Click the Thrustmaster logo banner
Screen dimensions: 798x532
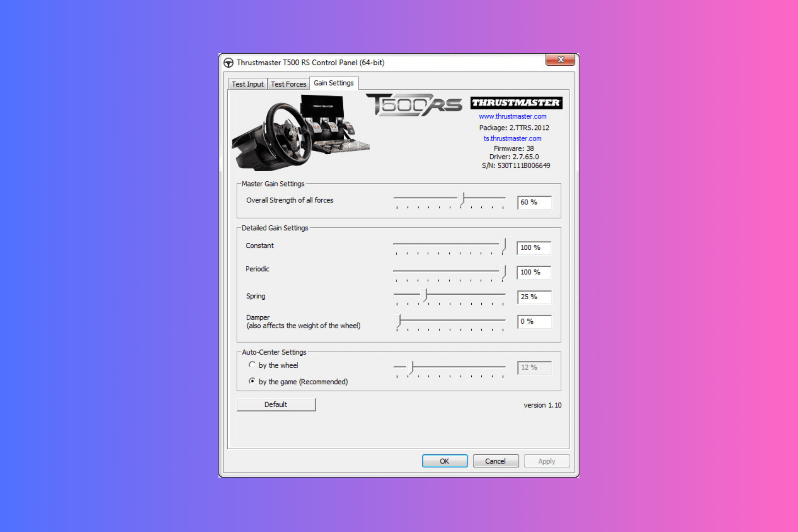tap(515, 103)
